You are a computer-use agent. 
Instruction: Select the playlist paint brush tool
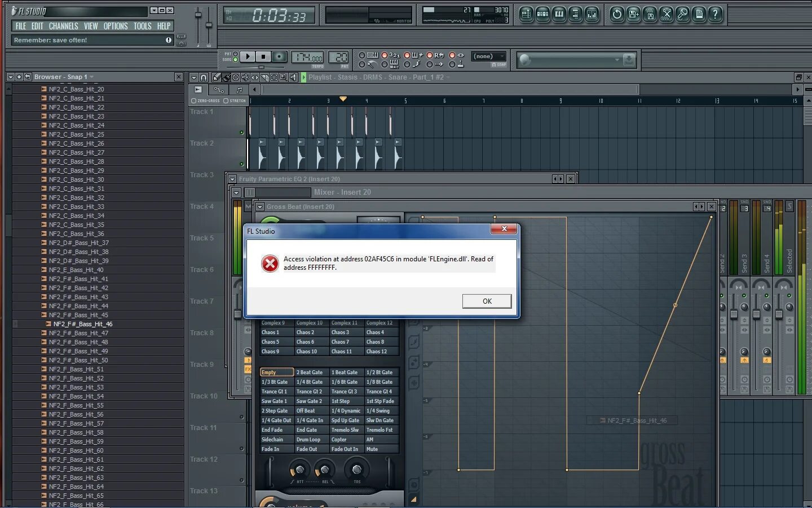click(x=226, y=77)
